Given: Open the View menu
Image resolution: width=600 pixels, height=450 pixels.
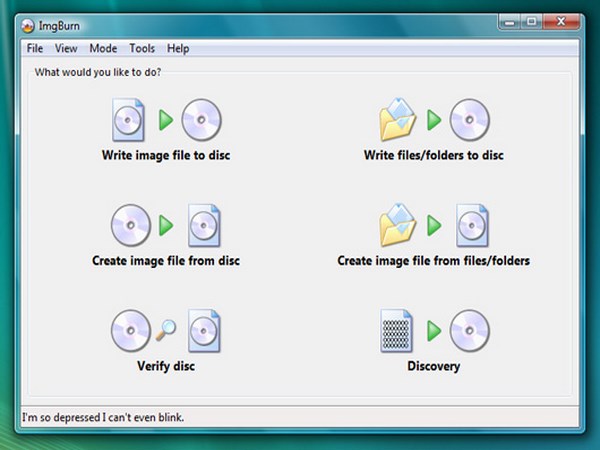Looking at the screenshot, I should coord(66,48).
